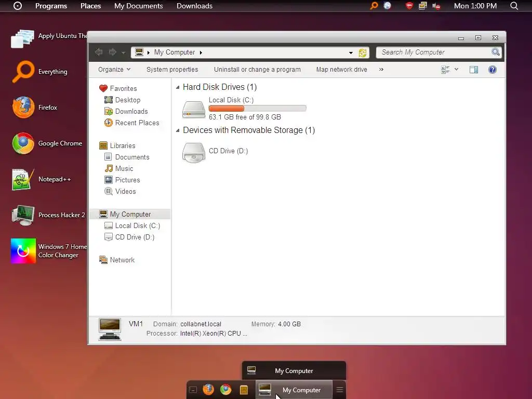
Task: Toggle the preview pane icon
Action: click(x=474, y=70)
